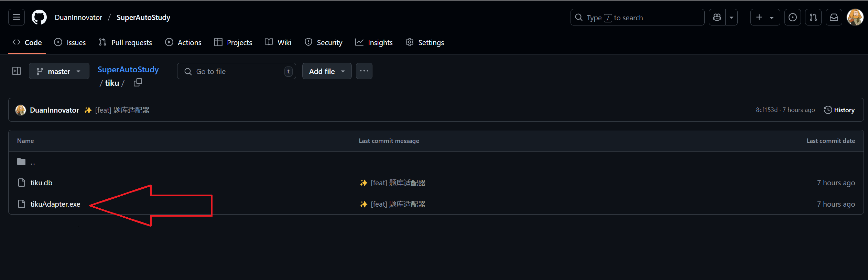Open the hamburger navigation menu
Image resolution: width=868 pixels, height=280 pixels.
17,17
